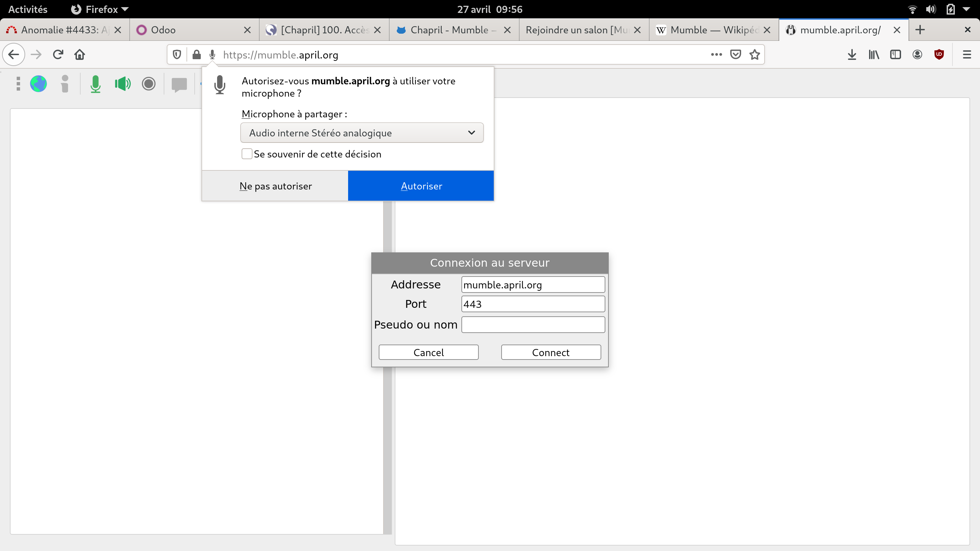
Task: Go to Firefox home page
Action: point(80,55)
